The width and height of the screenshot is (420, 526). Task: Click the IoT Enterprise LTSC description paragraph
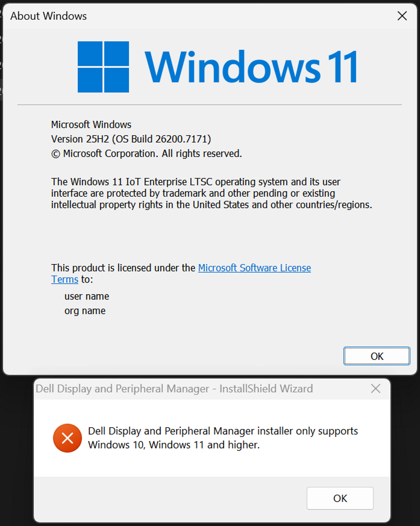tap(212, 193)
